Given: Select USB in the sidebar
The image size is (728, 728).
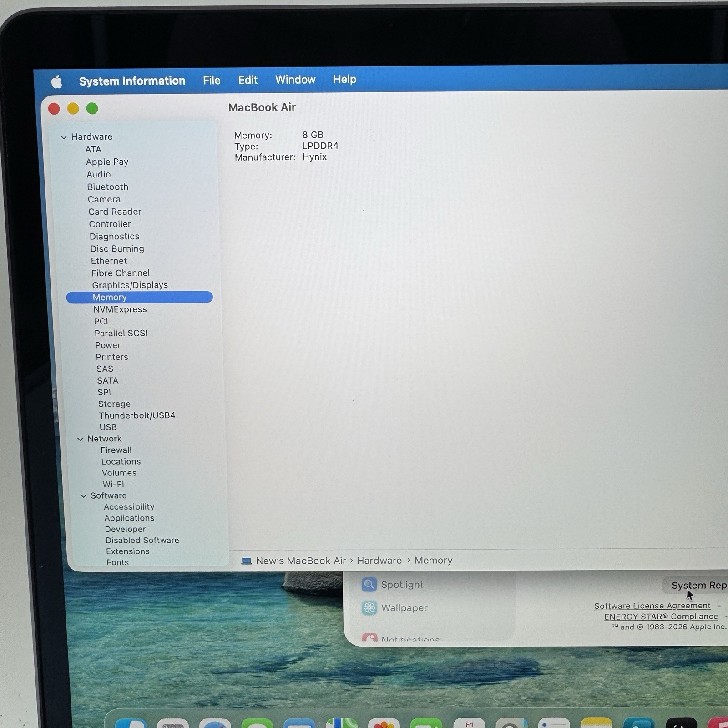Looking at the screenshot, I should coord(108,427).
